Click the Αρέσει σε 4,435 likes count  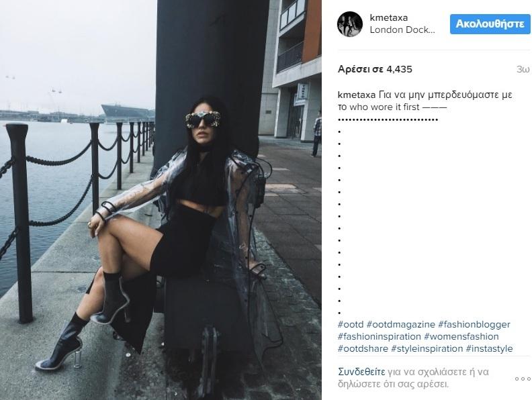(x=375, y=69)
